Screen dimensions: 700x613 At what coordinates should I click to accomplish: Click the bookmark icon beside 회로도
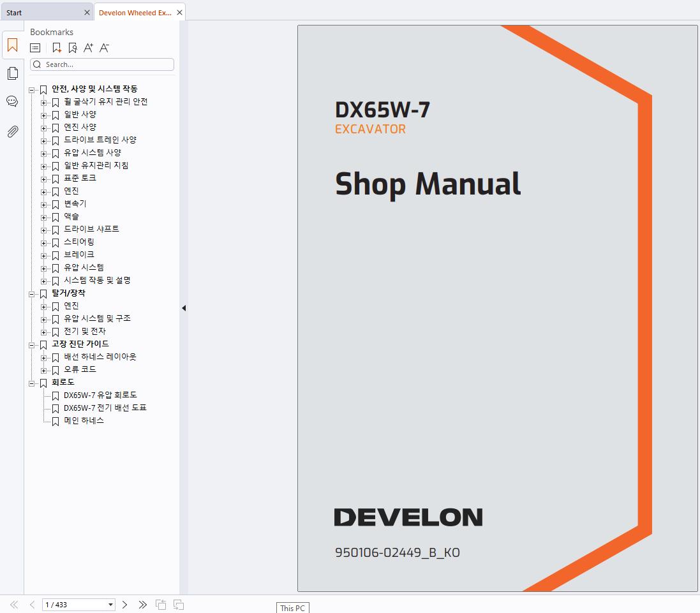pyautogui.click(x=43, y=383)
